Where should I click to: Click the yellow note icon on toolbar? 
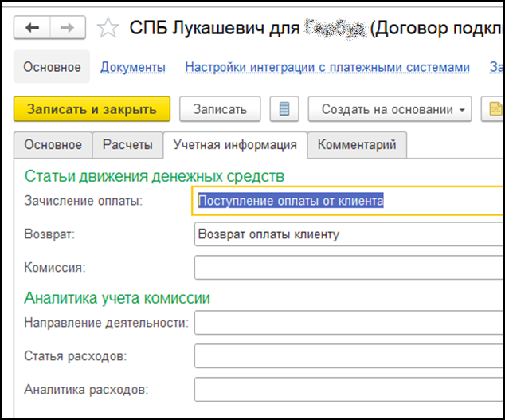[493, 109]
